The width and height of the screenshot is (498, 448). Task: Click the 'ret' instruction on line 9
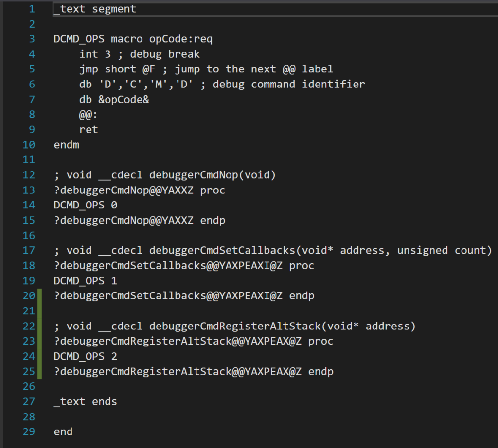coord(89,129)
